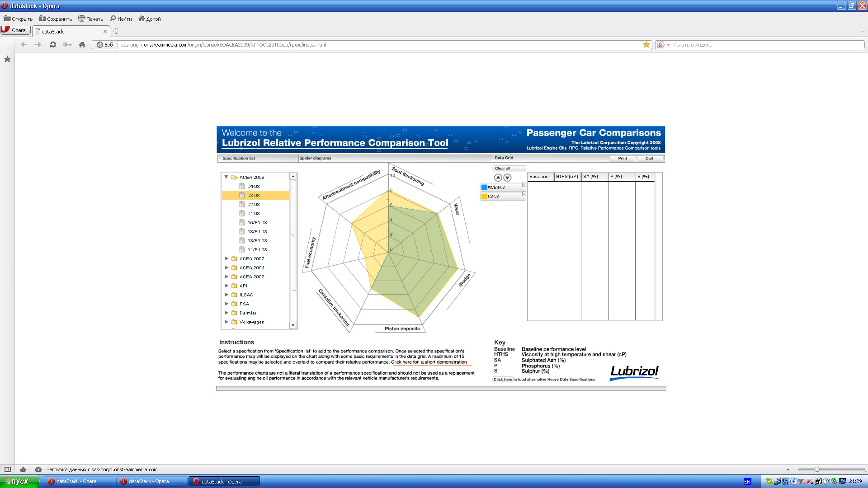Move selected specification up with arrow

[x=498, y=178]
